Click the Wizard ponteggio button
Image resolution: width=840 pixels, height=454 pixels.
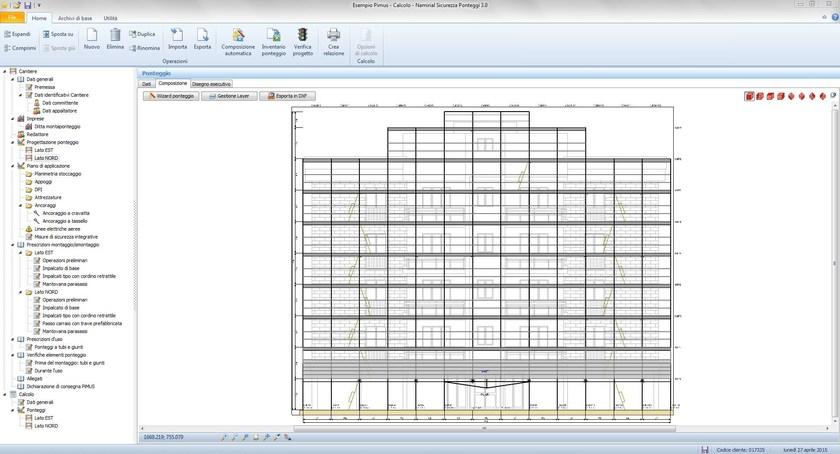click(170, 96)
